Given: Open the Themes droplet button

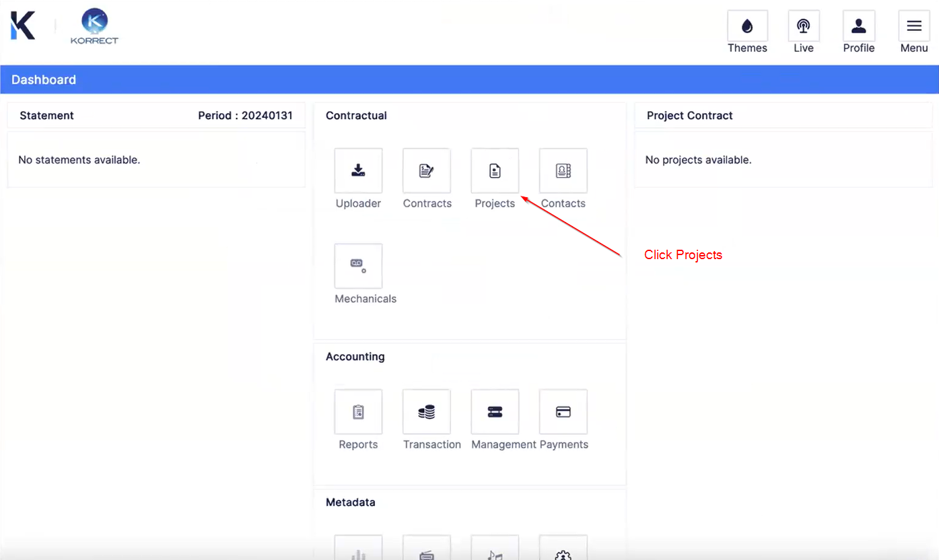Looking at the screenshot, I should pos(747,27).
